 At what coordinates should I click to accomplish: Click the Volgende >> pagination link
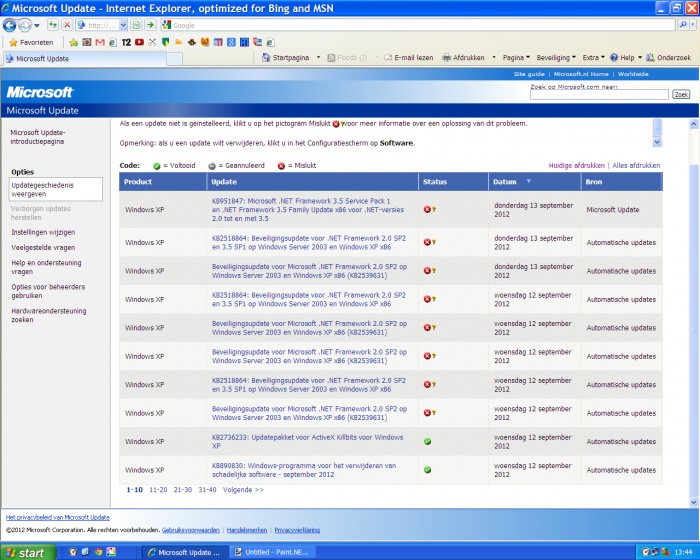(x=243, y=490)
